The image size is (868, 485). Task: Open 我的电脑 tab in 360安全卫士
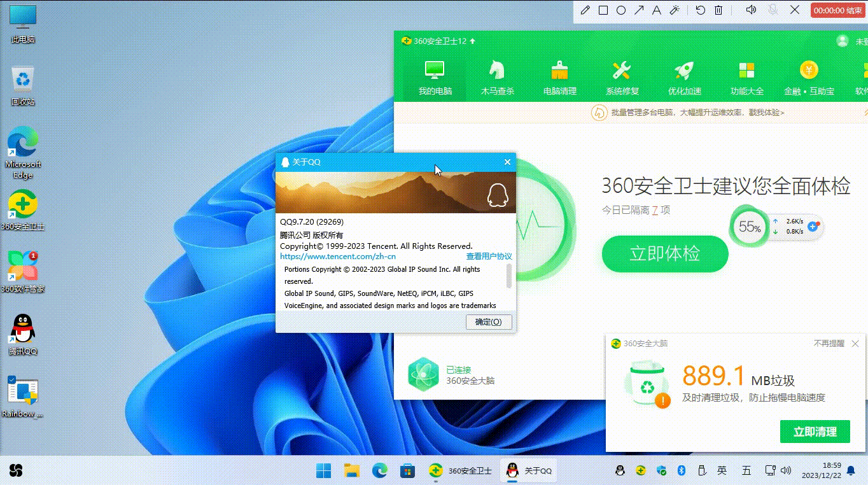[x=435, y=78]
